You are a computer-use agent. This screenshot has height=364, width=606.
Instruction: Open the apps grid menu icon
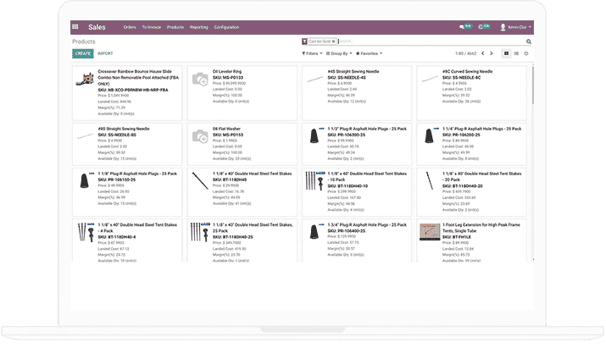pyautogui.click(x=75, y=27)
